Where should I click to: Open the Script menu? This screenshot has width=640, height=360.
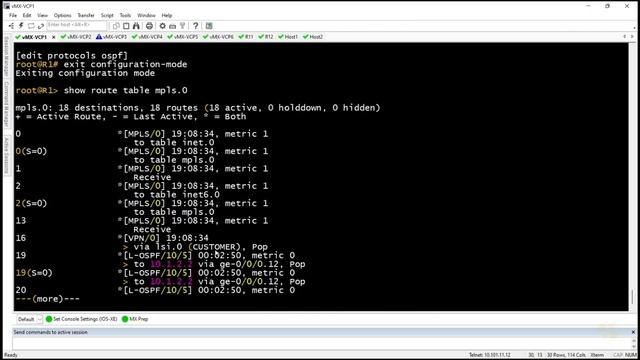point(107,15)
